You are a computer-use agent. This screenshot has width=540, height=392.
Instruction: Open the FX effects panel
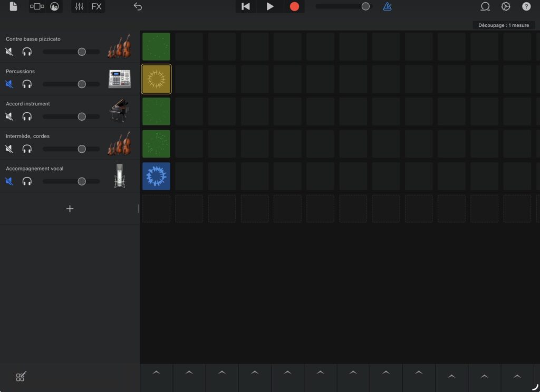[97, 7]
